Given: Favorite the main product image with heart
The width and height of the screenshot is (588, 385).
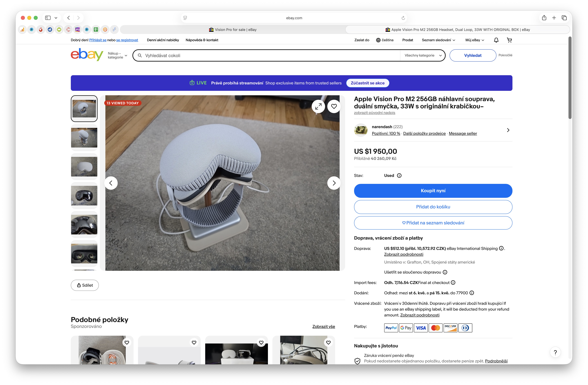Looking at the screenshot, I should pos(334,106).
